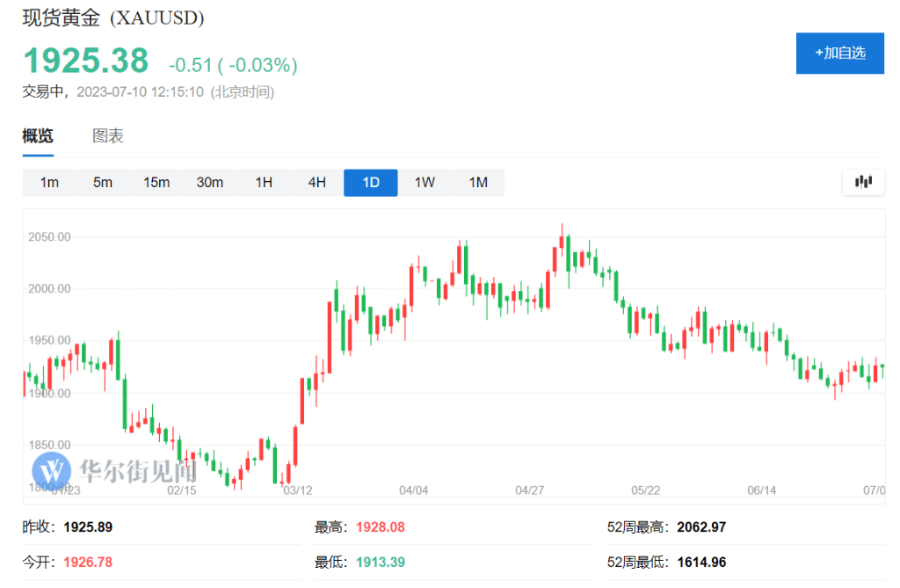Select the 1M monthly interval
Viewport: 900px width, 588px height.
[478, 183]
